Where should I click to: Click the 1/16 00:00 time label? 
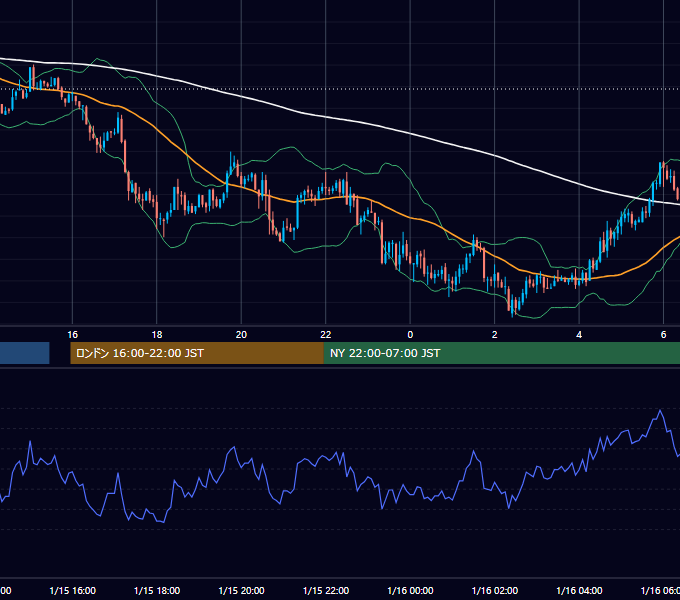click(x=410, y=590)
